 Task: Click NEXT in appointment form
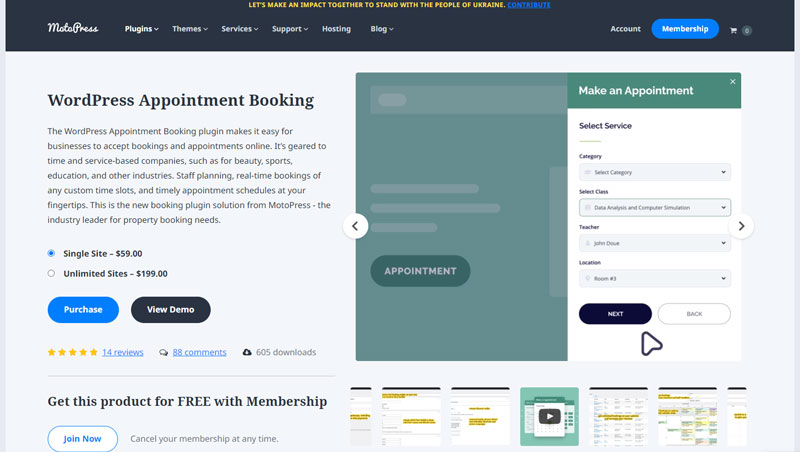[x=615, y=314]
